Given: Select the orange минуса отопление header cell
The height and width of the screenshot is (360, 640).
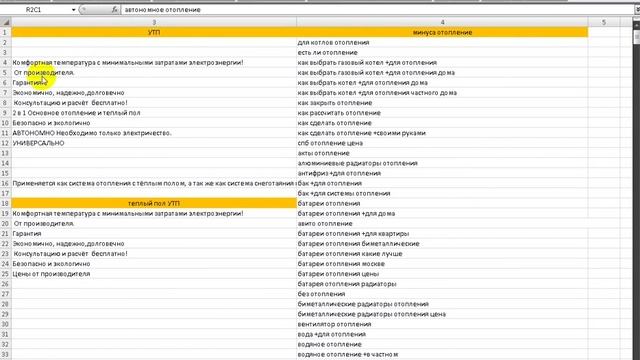Looking at the screenshot, I should pos(442,32).
